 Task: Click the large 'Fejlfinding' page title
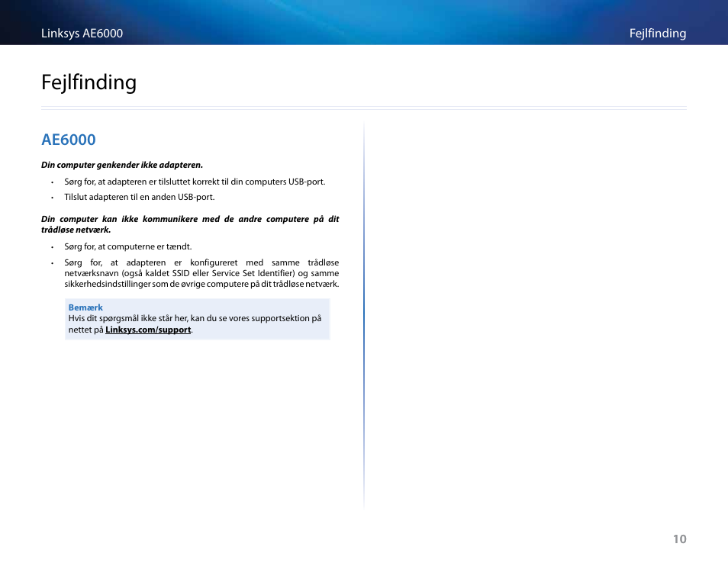(x=89, y=82)
